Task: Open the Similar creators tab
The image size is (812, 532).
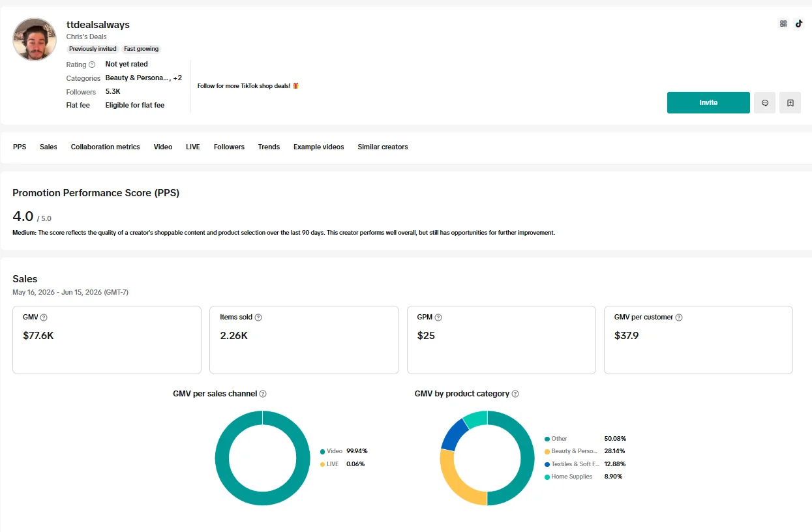Action: click(x=383, y=147)
